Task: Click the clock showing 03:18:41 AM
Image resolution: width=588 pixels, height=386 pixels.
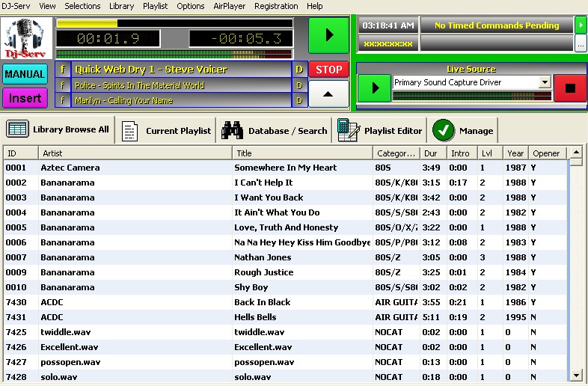Action: click(388, 25)
